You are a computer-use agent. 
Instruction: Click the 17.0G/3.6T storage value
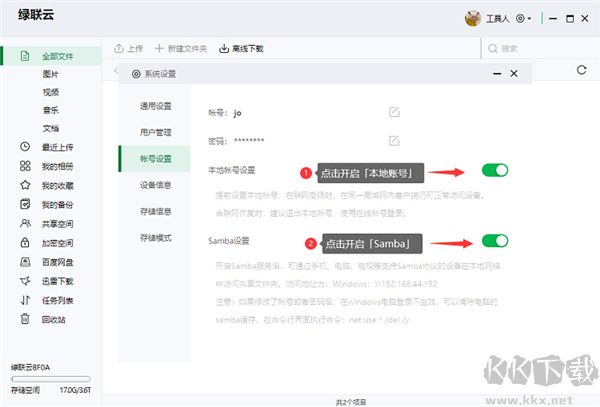click(x=75, y=390)
